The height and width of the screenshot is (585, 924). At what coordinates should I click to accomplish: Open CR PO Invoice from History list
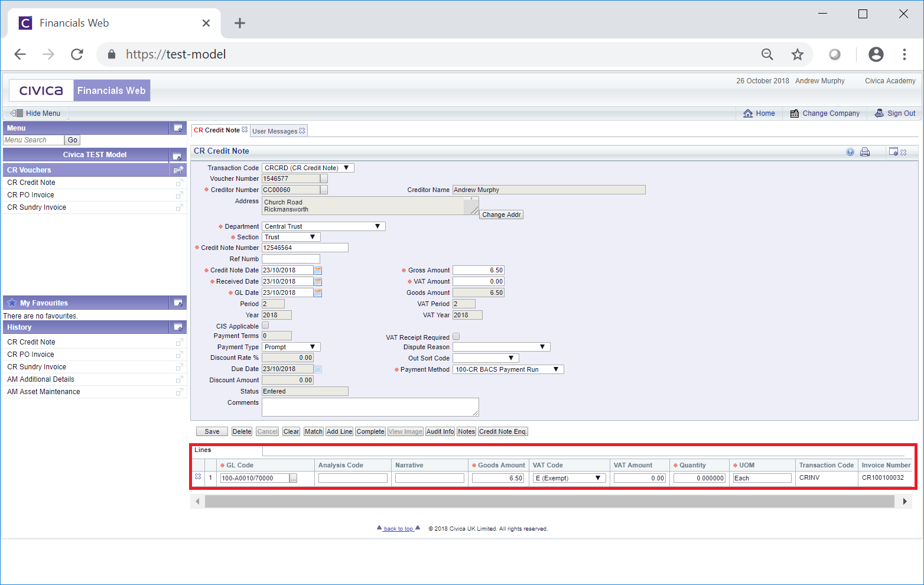[31, 355]
